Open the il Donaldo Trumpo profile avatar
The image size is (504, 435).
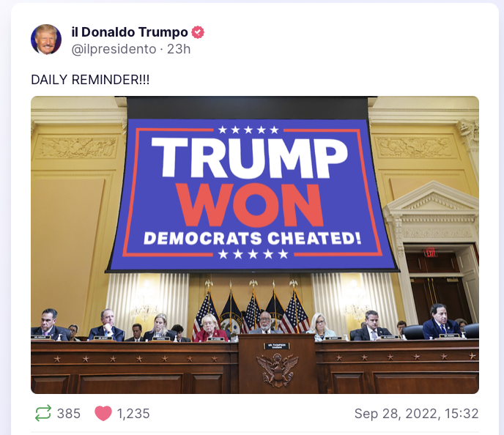click(x=46, y=40)
